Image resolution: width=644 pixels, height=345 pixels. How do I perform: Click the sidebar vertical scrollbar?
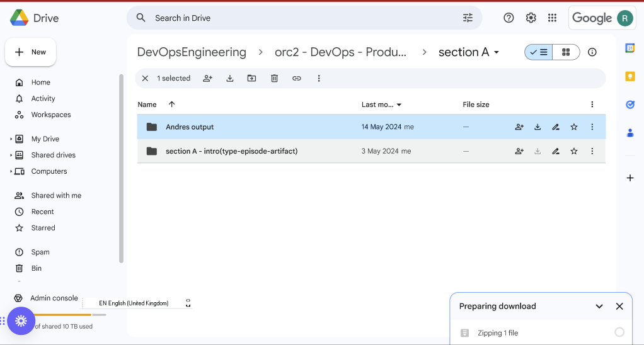tap(121, 168)
